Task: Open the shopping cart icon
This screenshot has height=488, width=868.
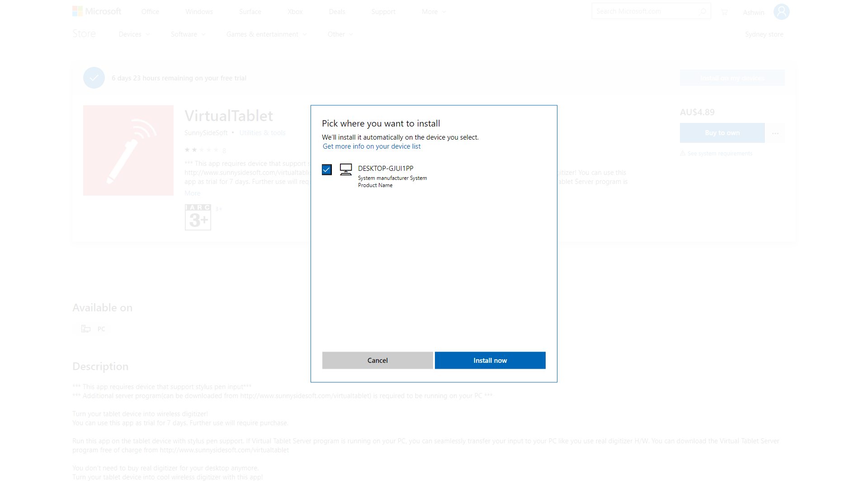Action: [x=724, y=12]
